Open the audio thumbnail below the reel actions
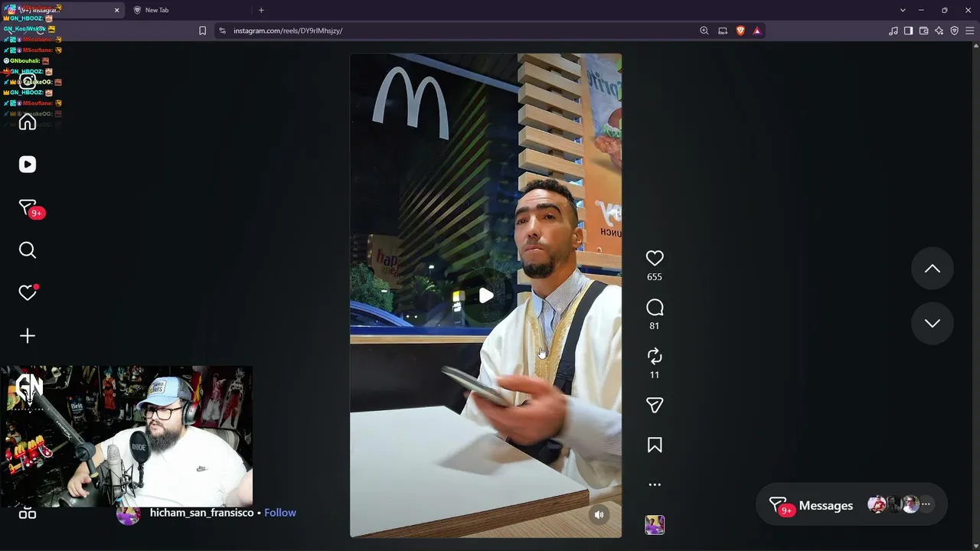Screen dimensions: 980x551 tap(655, 525)
